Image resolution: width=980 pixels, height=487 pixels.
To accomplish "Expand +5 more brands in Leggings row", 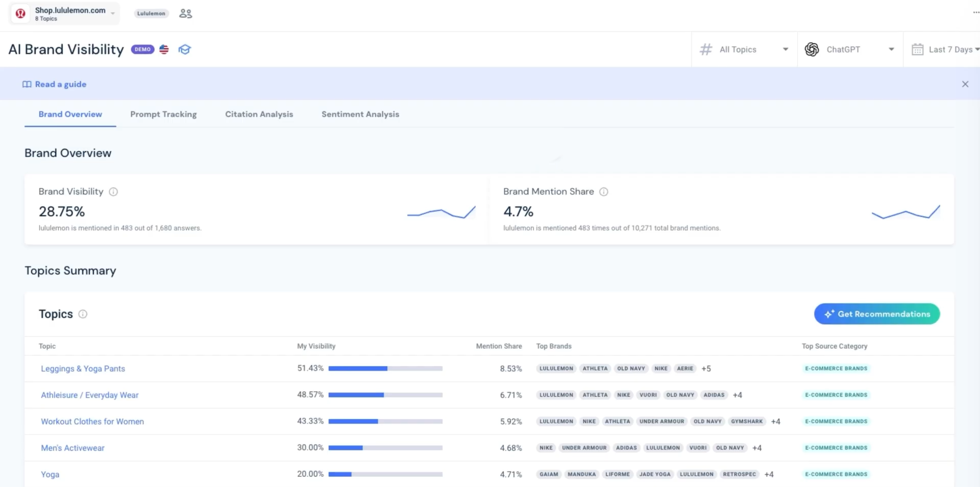I will point(706,369).
